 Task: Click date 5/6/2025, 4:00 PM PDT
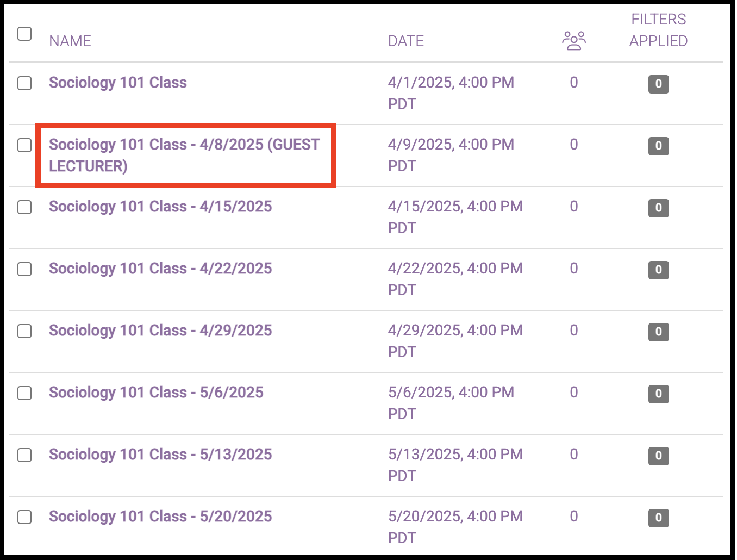point(451,403)
